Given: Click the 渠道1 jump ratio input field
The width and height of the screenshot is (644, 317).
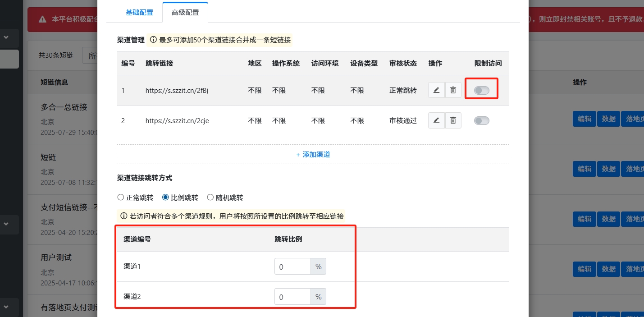Looking at the screenshot, I should point(292,266).
